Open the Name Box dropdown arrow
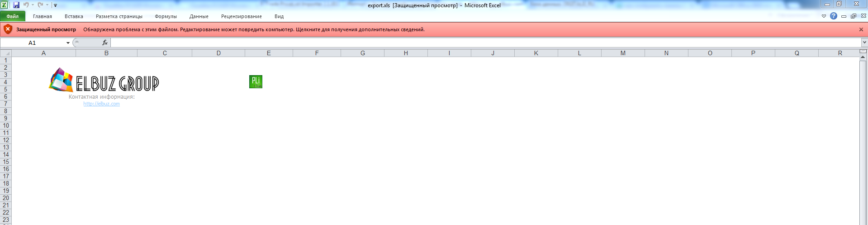Image resolution: width=868 pixels, height=225 pixels. coord(68,43)
